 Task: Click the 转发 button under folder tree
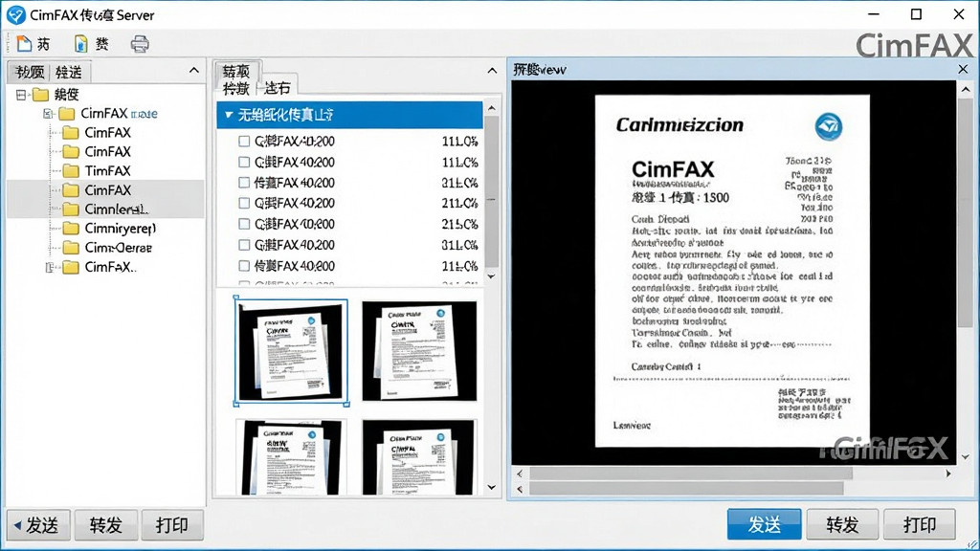(x=105, y=525)
